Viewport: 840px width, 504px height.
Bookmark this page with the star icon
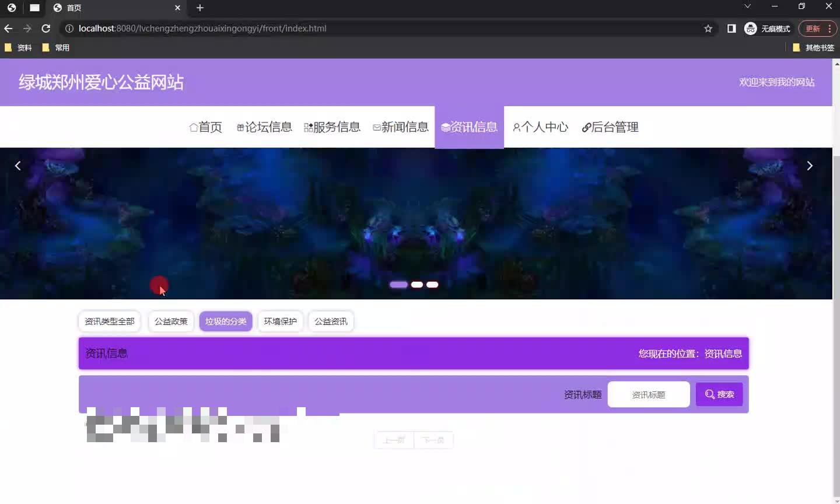coord(708,28)
